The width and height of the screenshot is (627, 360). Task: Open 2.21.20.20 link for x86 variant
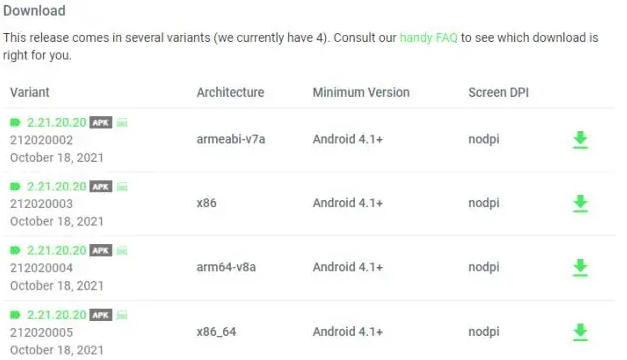(x=56, y=186)
